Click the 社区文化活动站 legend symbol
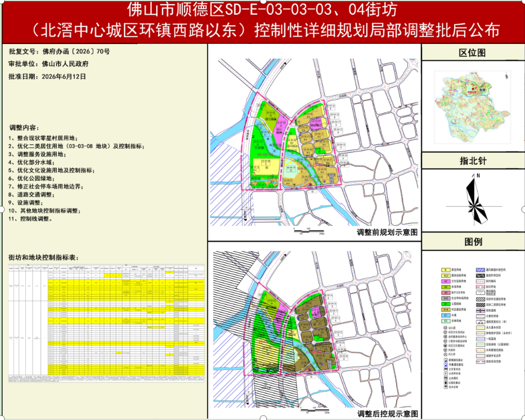 pos(445,332)
